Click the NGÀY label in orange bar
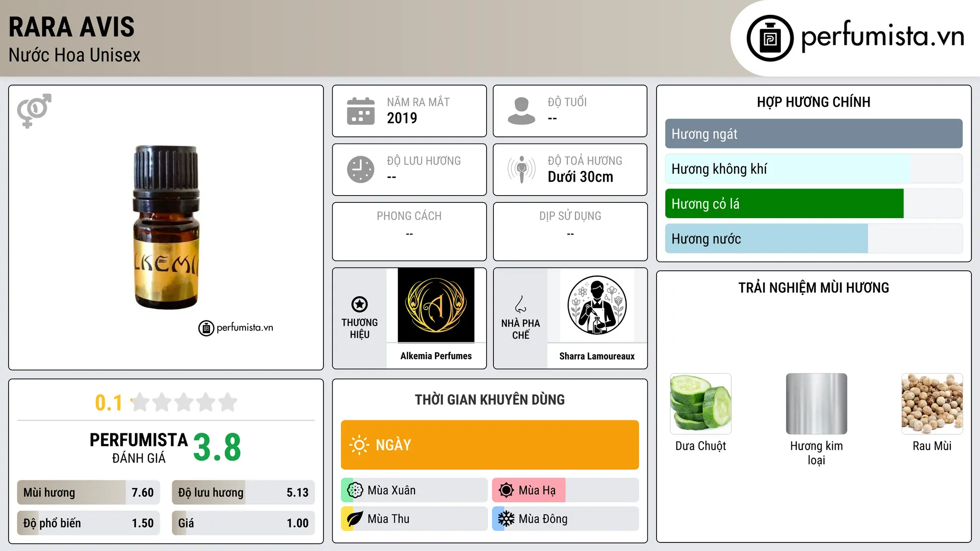Screen dimensions: 980x551 pyautogui.click(x=393, y=445)
